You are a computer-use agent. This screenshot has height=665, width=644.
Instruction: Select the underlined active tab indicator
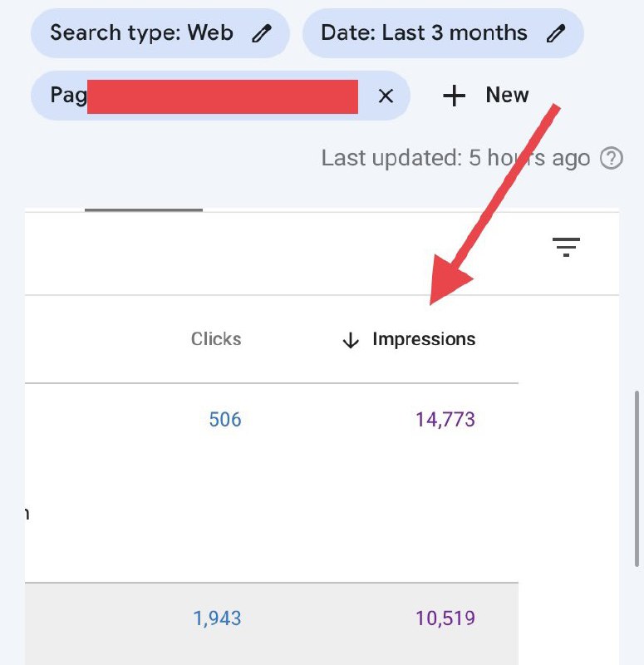tap(144, 209)
